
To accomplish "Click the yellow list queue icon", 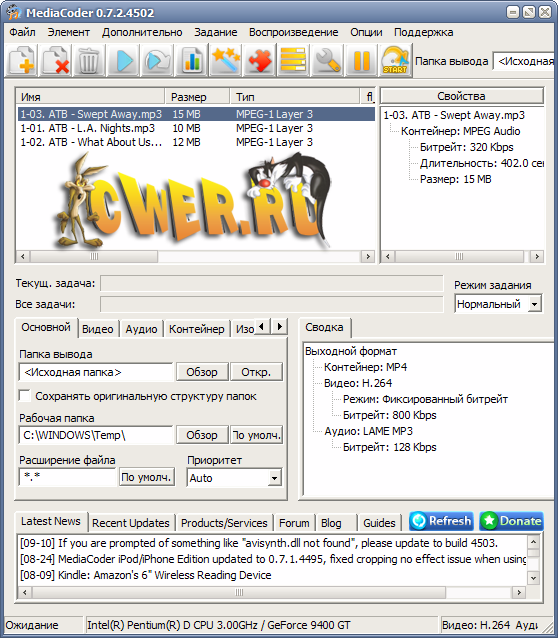I will (x=294, y=60).
